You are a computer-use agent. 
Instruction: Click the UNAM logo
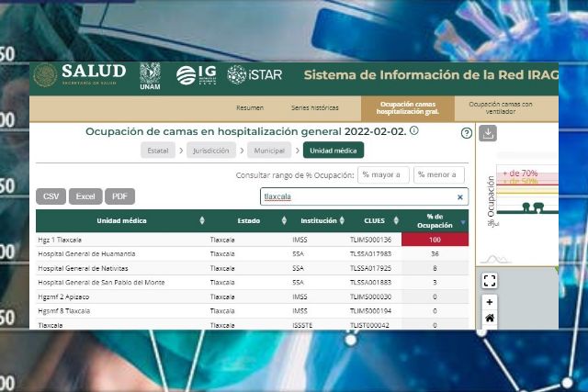(150, 75)
